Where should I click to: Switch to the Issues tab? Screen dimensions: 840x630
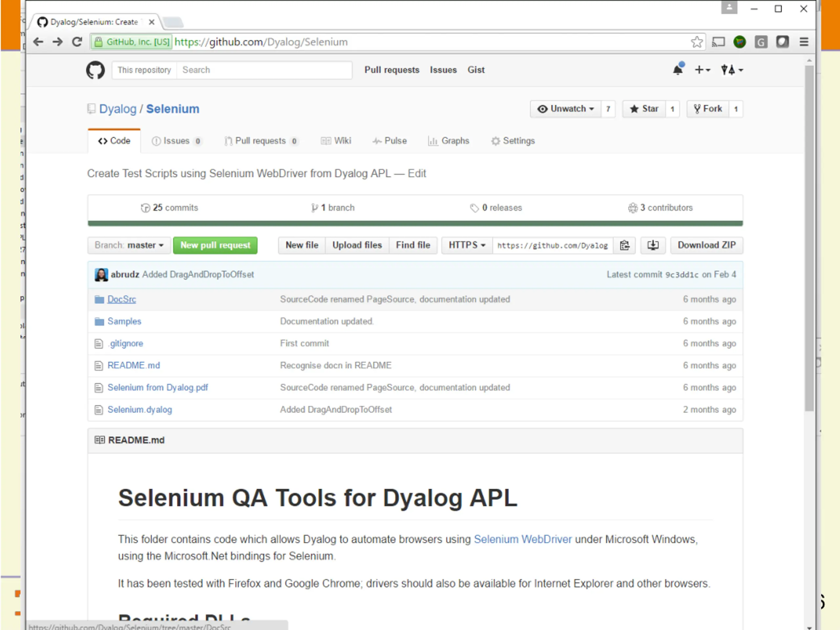click(x=177, y=141)
